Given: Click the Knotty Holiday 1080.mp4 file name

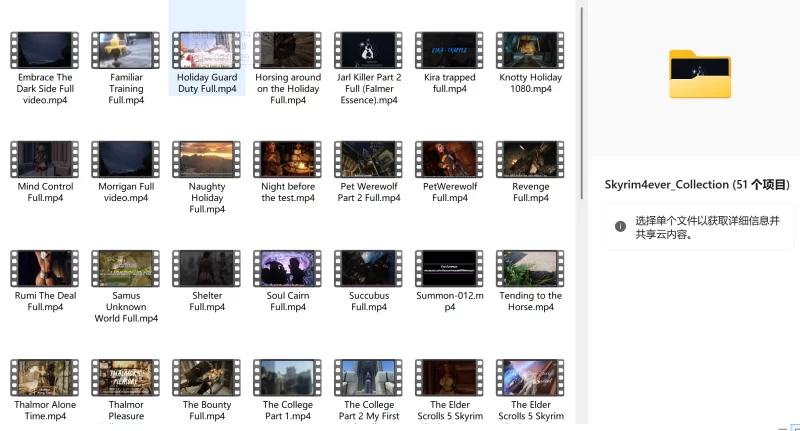Looking at the screenshot, I should [x=531, y=83].
